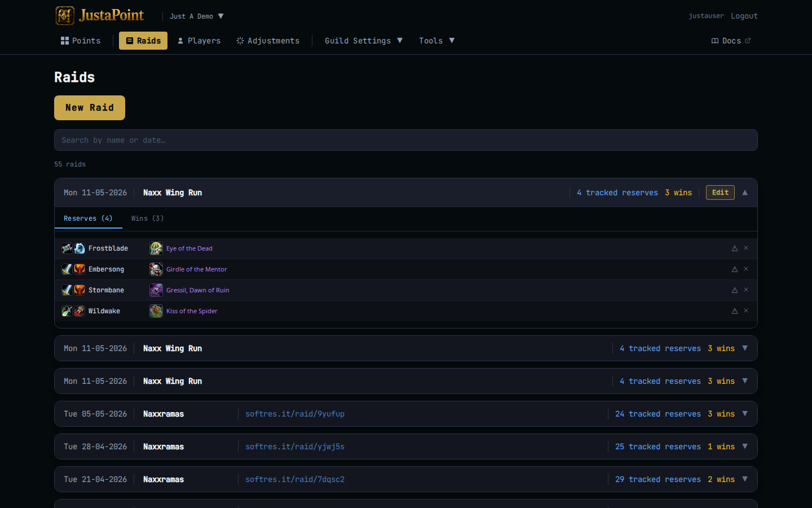Click the Girdle of the Mentor item link
Image resolution: width=812 pixels, height=508 pixels.
pyautogui.click(x=197, y=269)
